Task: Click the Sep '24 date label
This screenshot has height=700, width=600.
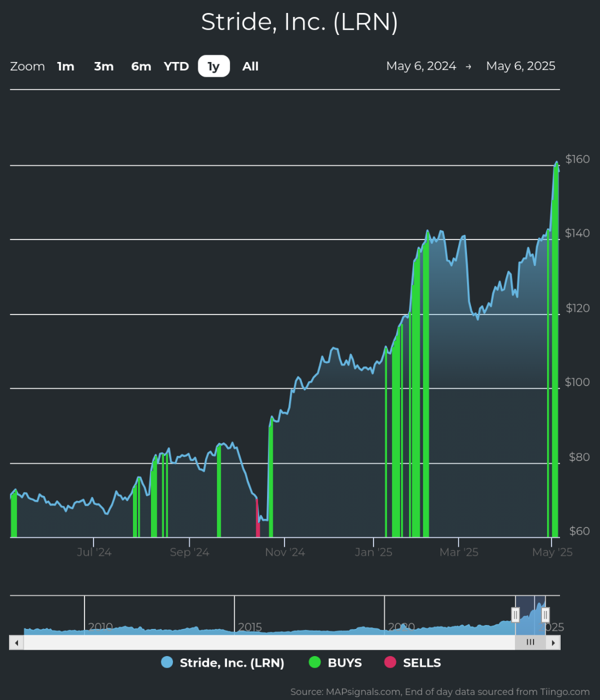Action: 189,552
